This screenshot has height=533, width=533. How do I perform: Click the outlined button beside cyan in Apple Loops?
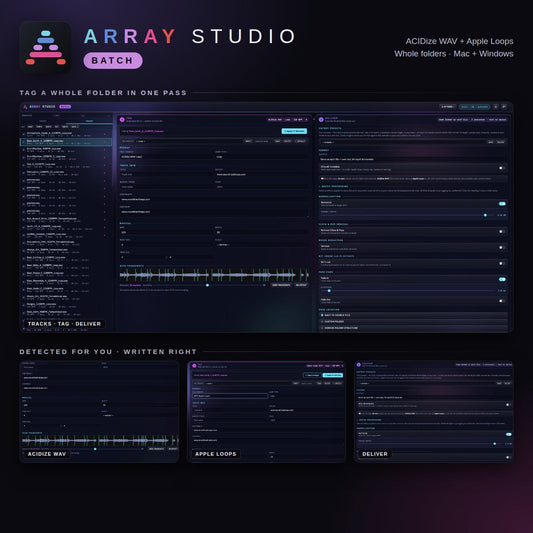coord(312,375)
